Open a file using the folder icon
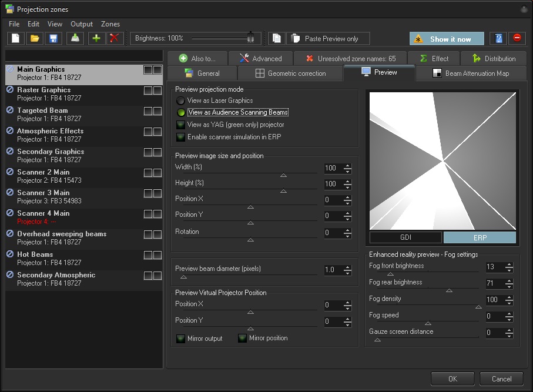This screenshot has height=392, width=533. pos(35,39)
